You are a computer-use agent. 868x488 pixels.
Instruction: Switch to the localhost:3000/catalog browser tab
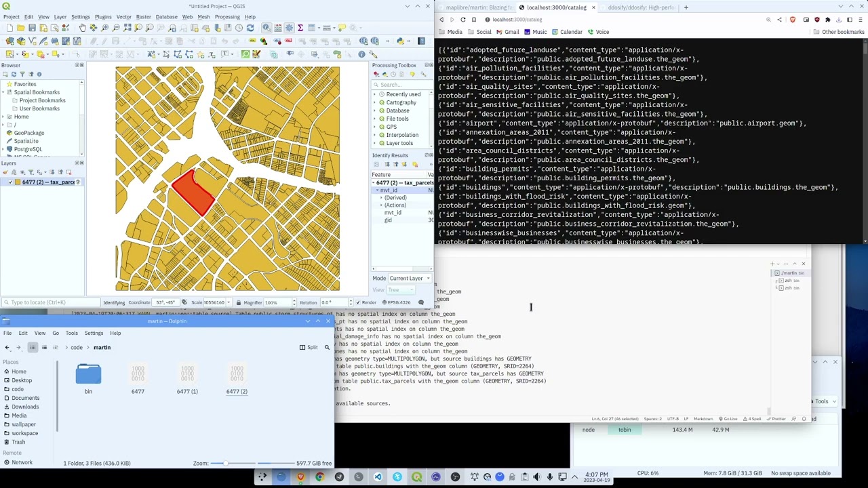pyautogui.click(x=556, y=7)
